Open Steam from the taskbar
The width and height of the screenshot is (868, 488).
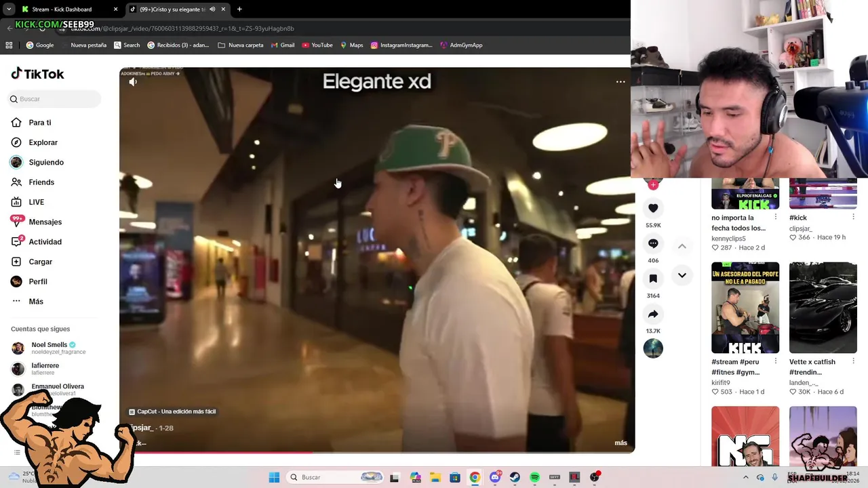(515, 477)
